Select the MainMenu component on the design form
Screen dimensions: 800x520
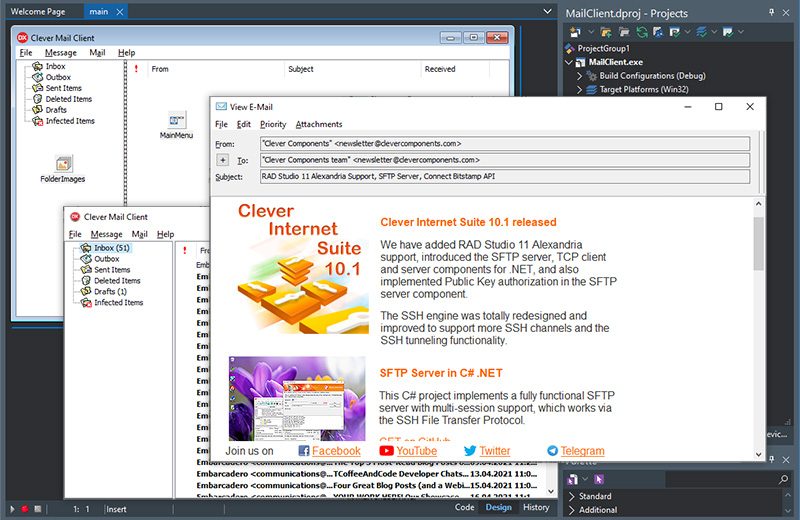click(177, 121)
